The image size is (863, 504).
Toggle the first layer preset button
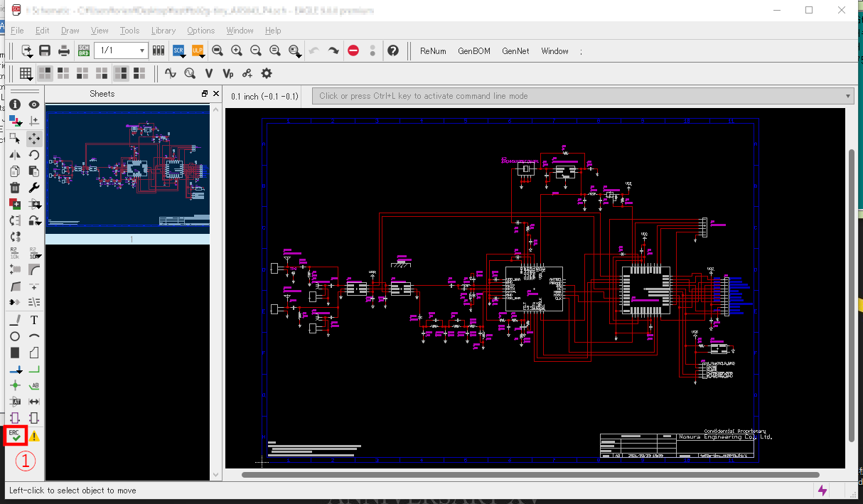point(45,73)
